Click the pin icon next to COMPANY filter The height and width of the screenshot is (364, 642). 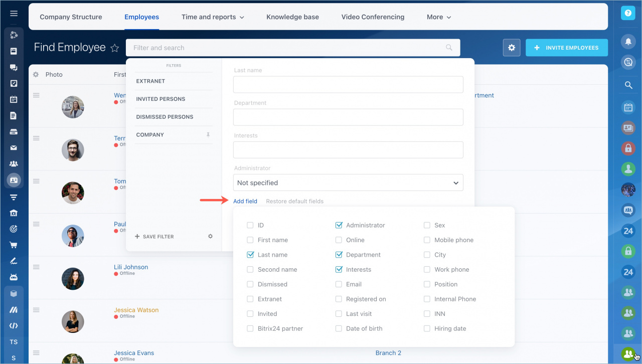pyautogui.click(x=208, y=135)
